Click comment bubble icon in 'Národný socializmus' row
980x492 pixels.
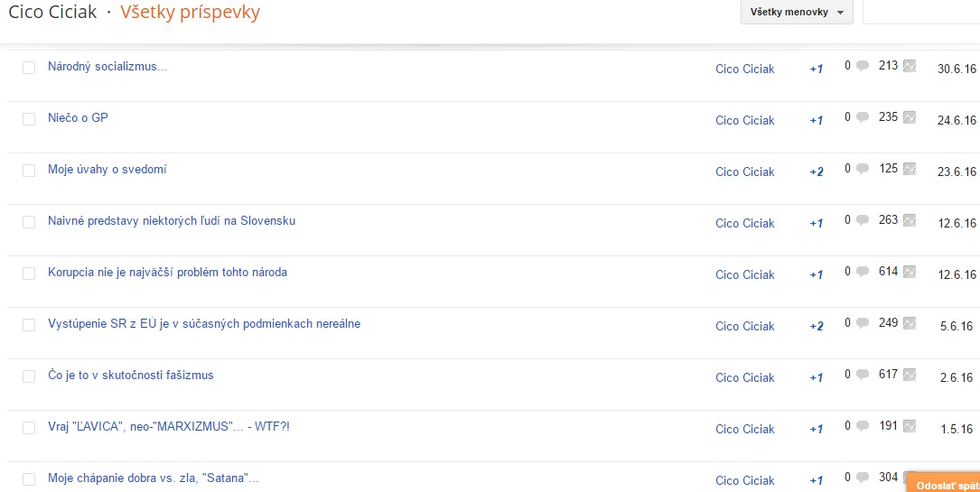(863, 66)
